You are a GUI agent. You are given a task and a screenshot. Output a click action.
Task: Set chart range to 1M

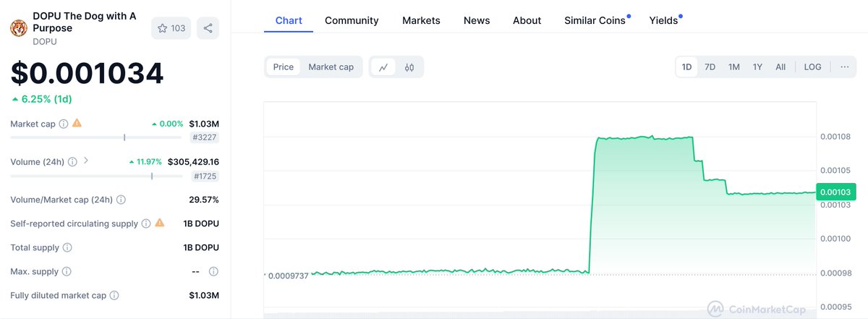pyautogui.click(x=734, y=67)
